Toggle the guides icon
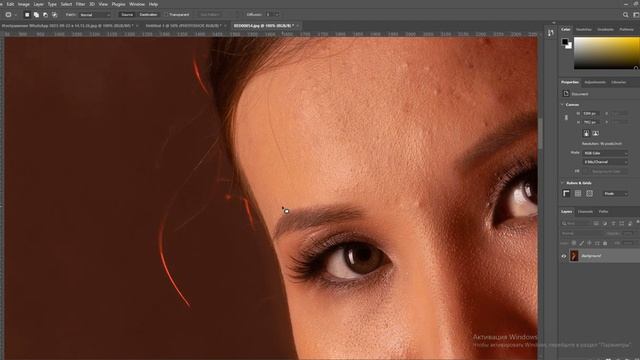Viewport: 640px width, 360px height. (589, 193)
